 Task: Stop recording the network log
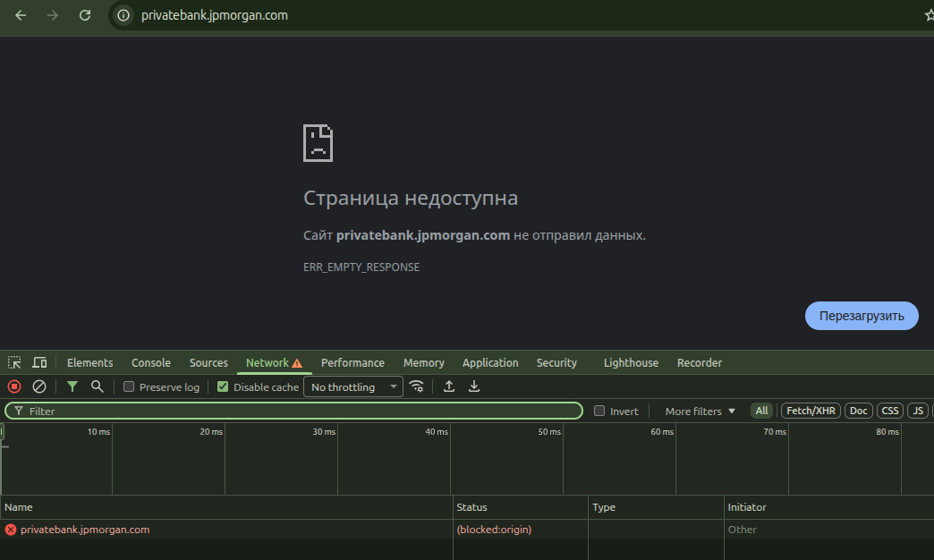14,386
